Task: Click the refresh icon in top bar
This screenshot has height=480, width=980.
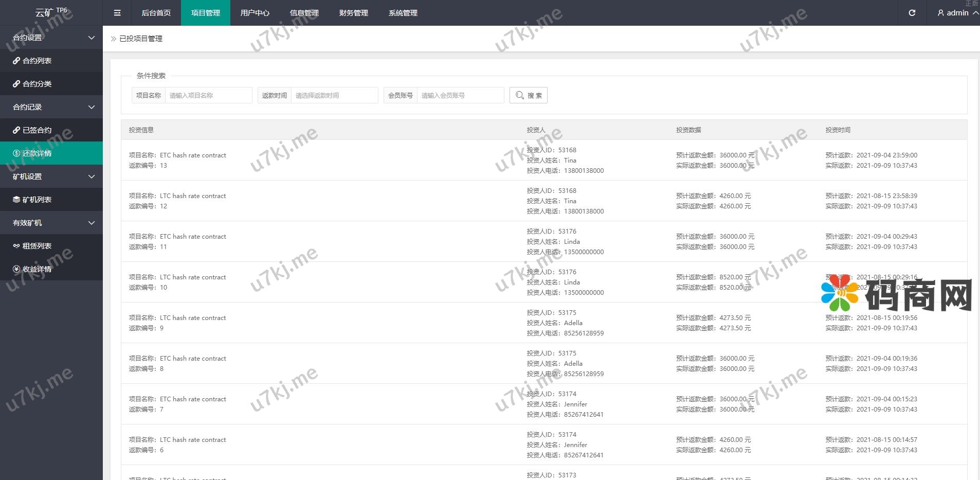Action: point(912,13)
